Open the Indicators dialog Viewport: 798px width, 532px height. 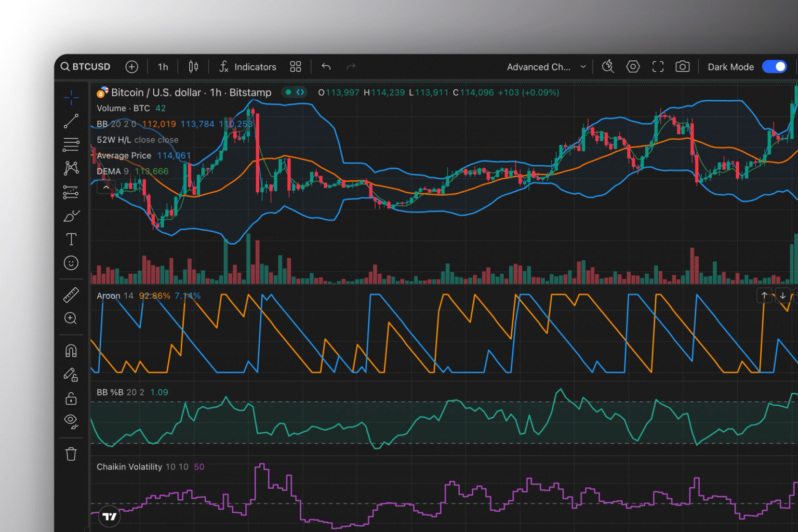(248, 66)
